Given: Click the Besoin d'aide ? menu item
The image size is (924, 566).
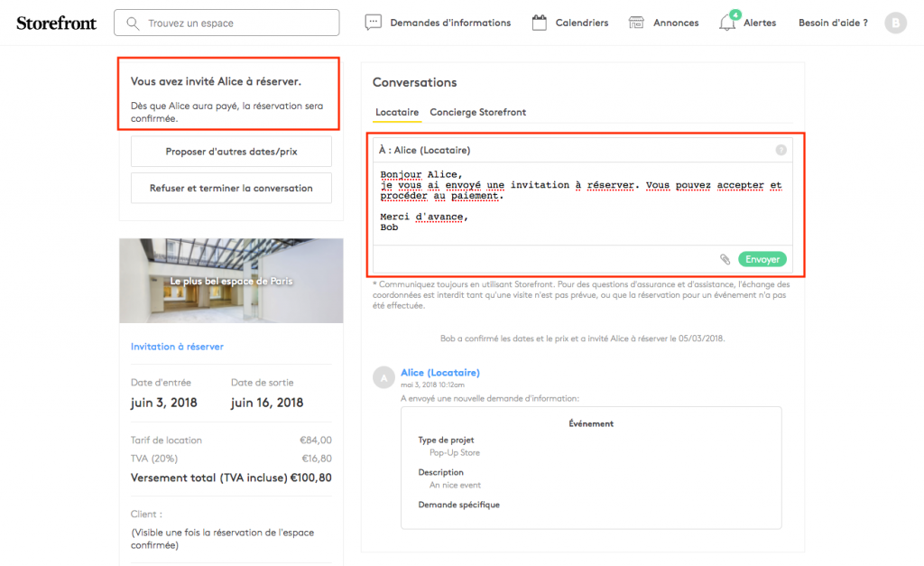Looking at the screenshot, I should click(833, 23).
